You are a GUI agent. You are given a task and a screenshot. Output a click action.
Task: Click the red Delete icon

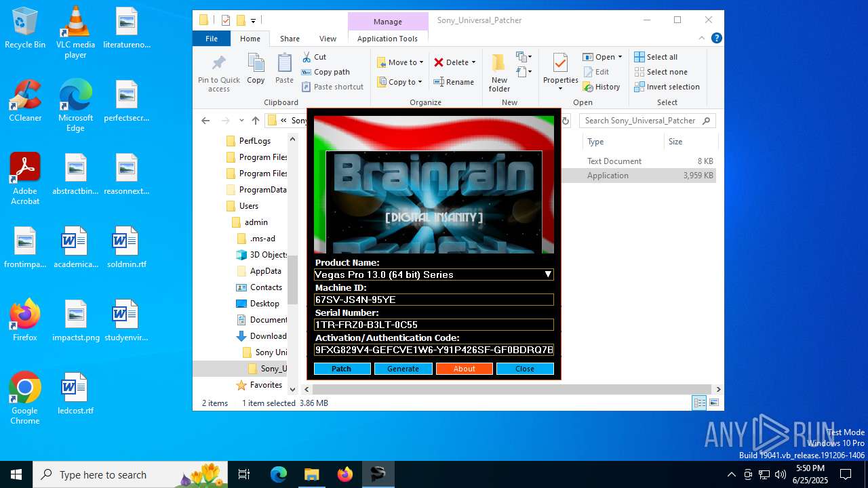click(439, 62)
